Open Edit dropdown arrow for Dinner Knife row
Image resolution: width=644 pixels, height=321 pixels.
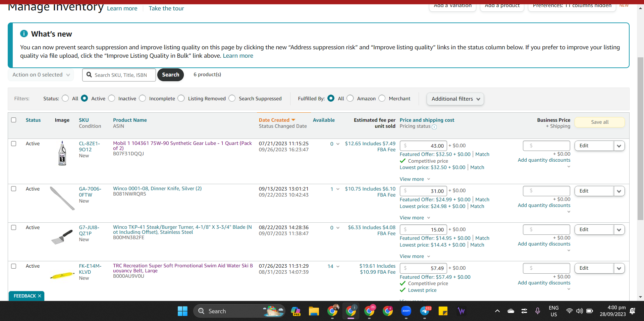619,191
